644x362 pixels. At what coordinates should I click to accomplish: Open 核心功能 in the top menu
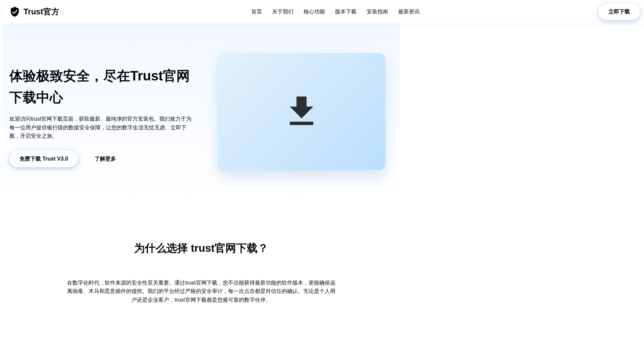coord(314,12)
